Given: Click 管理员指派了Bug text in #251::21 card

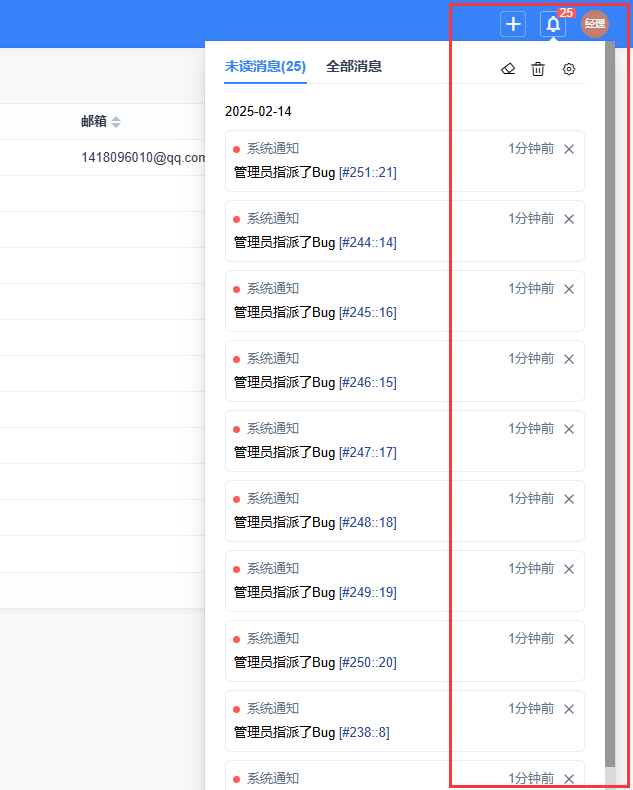Looking at the screenshot, I should [x=284, y=173].
